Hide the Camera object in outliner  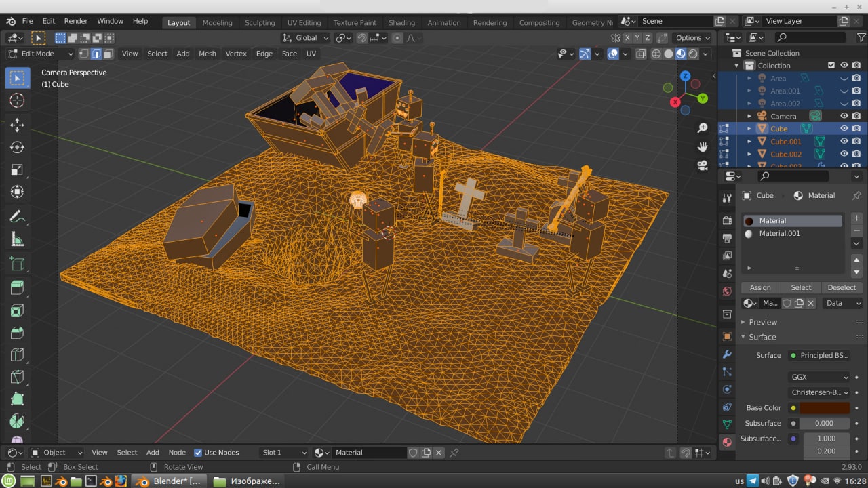pos(844,116)
